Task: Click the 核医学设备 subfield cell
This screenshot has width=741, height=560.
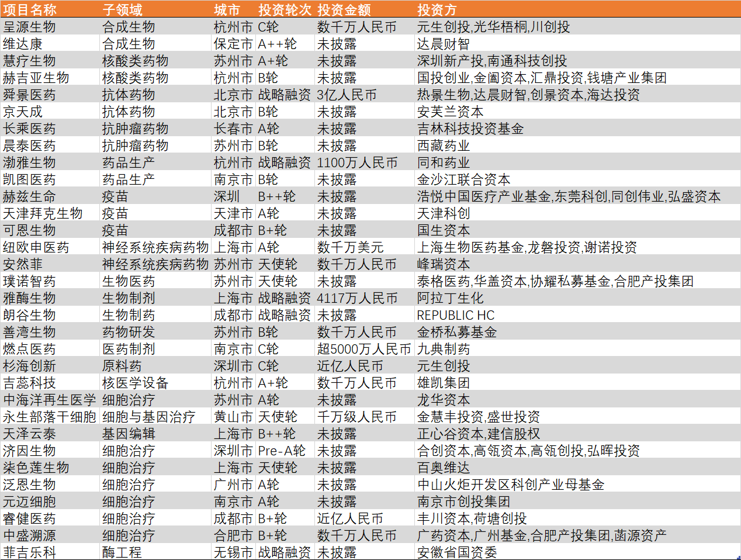Action: (x=136, y=383)
